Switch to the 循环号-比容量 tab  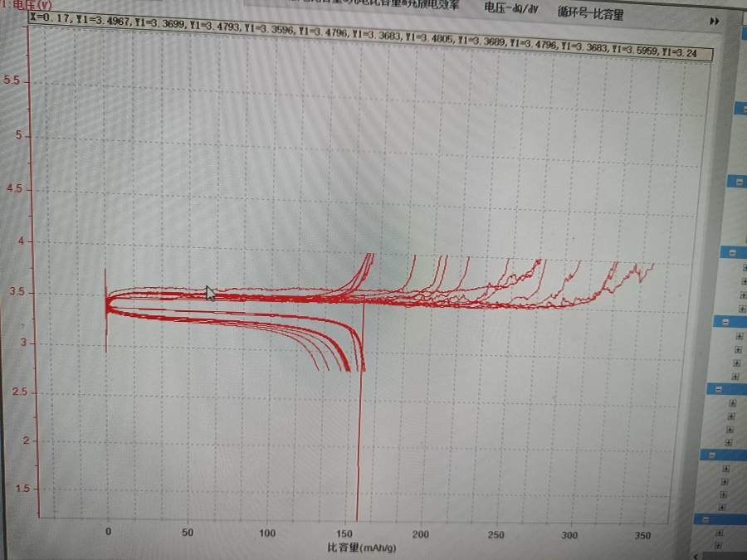click(590, 14)
